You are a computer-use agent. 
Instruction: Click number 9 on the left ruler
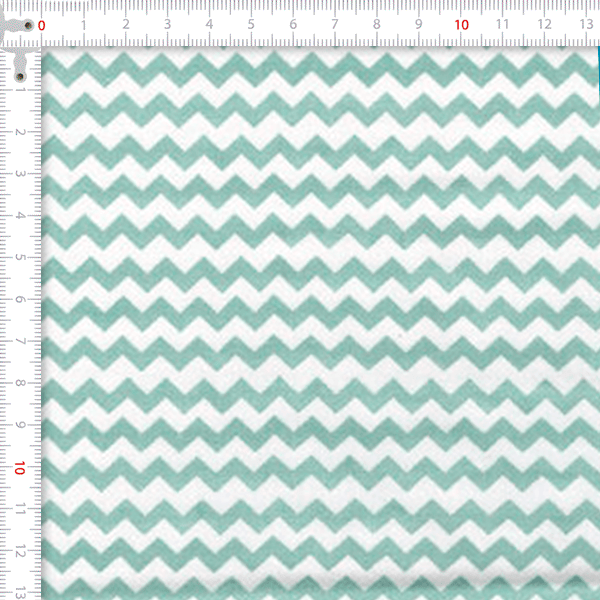point(20,425)
